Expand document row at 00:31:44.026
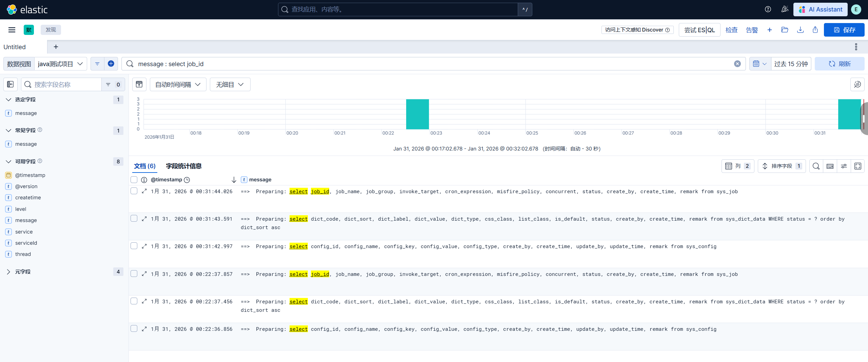 [144, 191]
